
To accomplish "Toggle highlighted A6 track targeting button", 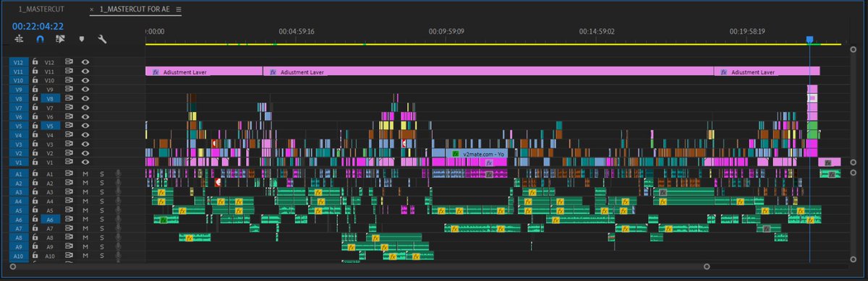I will click(50, 219).
